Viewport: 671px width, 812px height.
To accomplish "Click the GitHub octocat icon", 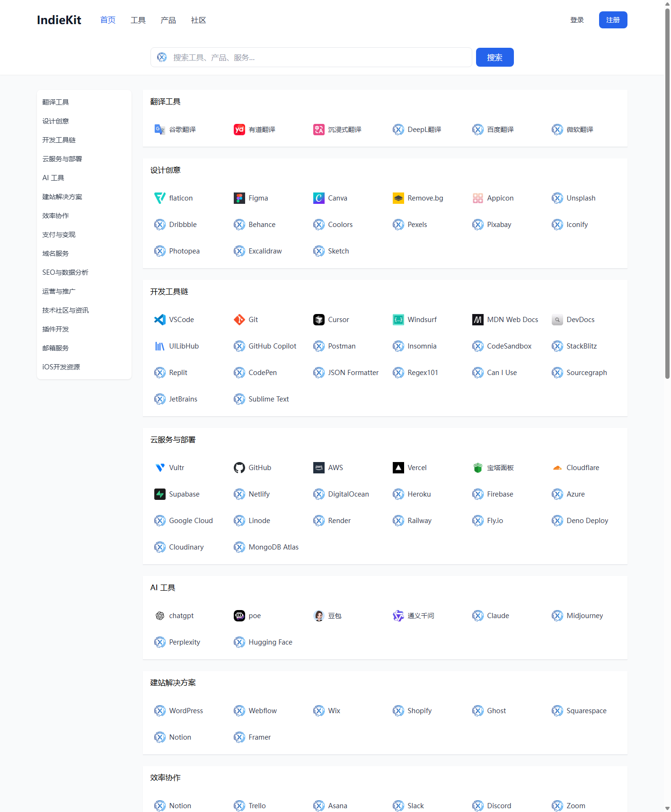I will click(x=239, y=468).
